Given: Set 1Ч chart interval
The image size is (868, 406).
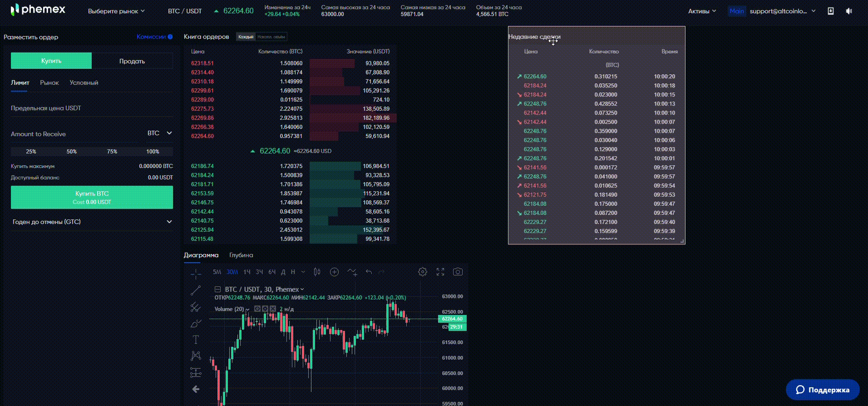Looking at the screenshot, I should [x=247, y=272].
